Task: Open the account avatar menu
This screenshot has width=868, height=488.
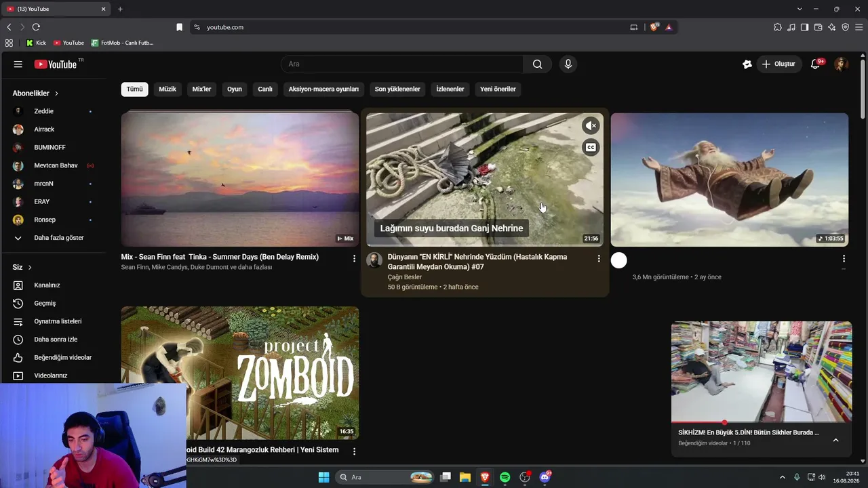Action: click(x=841, y=64)
